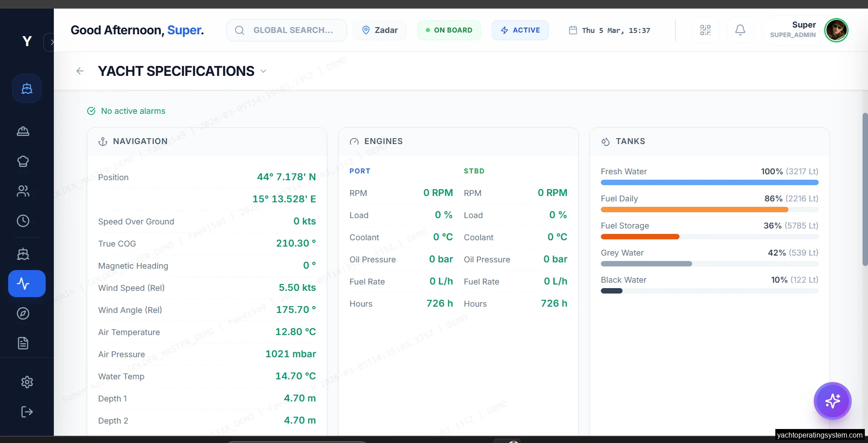Open the QR code scanner

click(x=705, y=30)
